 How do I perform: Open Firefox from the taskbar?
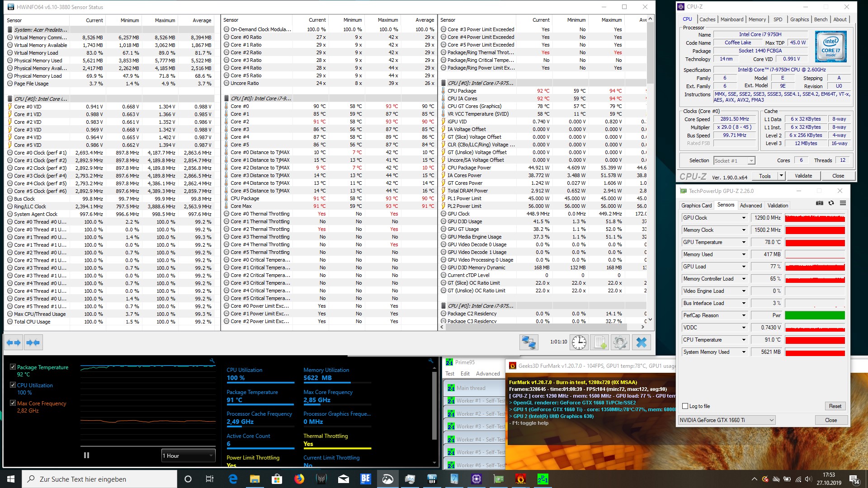point(299,479)
